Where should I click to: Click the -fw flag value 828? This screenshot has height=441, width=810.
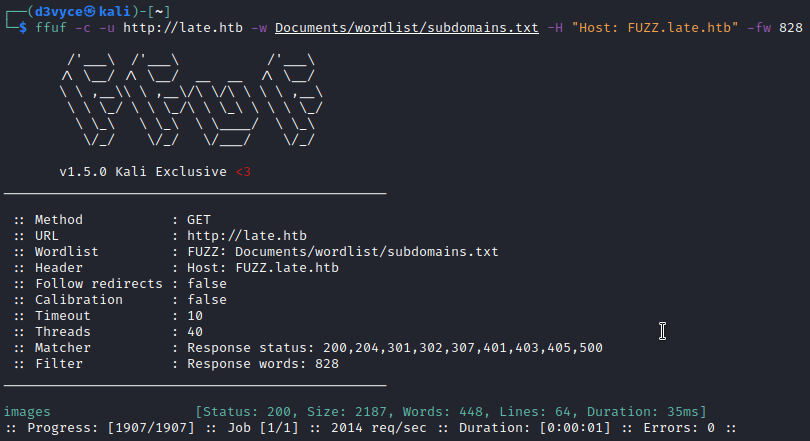click(x=791, y=28)
